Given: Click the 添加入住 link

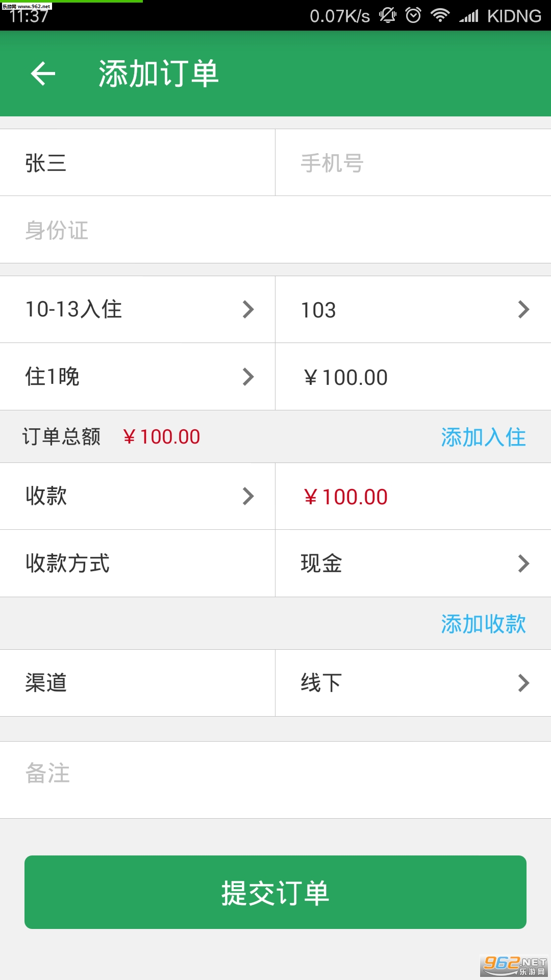Looking at the screenshot, I should click(483, 437).
